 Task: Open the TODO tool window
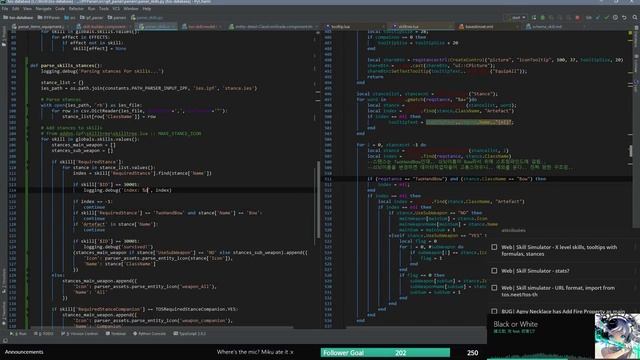tap(44, 333)
